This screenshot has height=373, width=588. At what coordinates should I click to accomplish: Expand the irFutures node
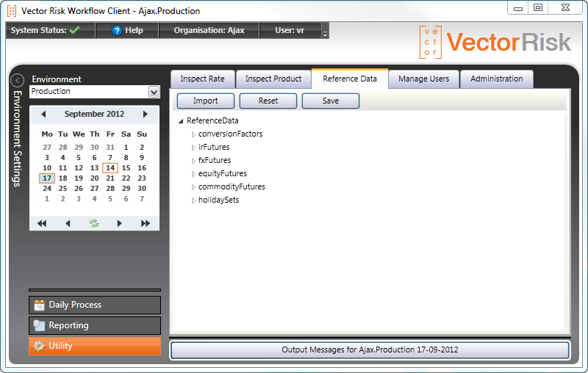[193, 148]
